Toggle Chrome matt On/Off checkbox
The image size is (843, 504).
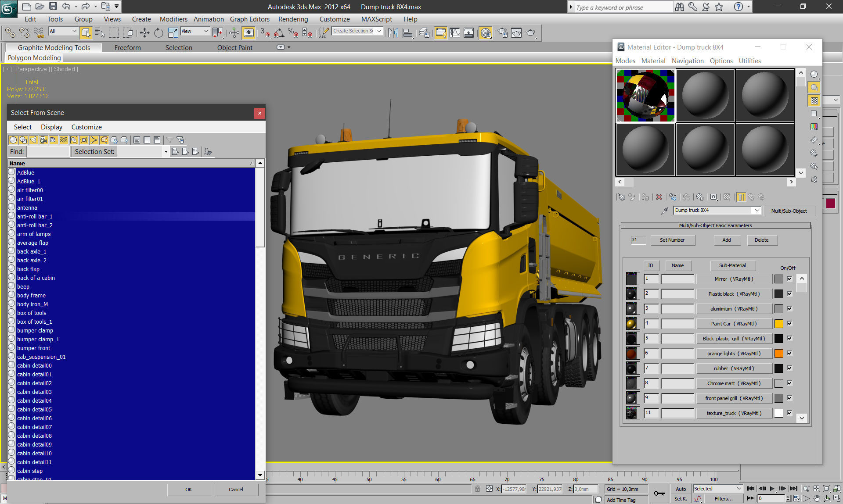click(789, 383)
